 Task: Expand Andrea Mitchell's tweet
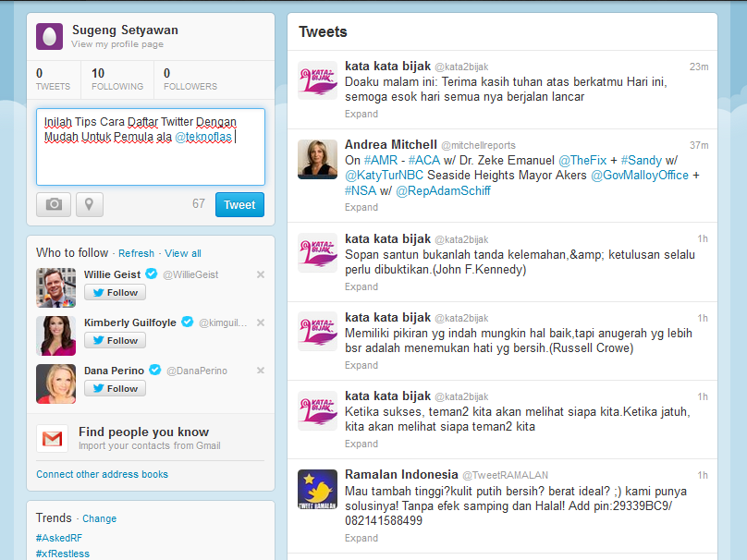click(x=361, y=207)
